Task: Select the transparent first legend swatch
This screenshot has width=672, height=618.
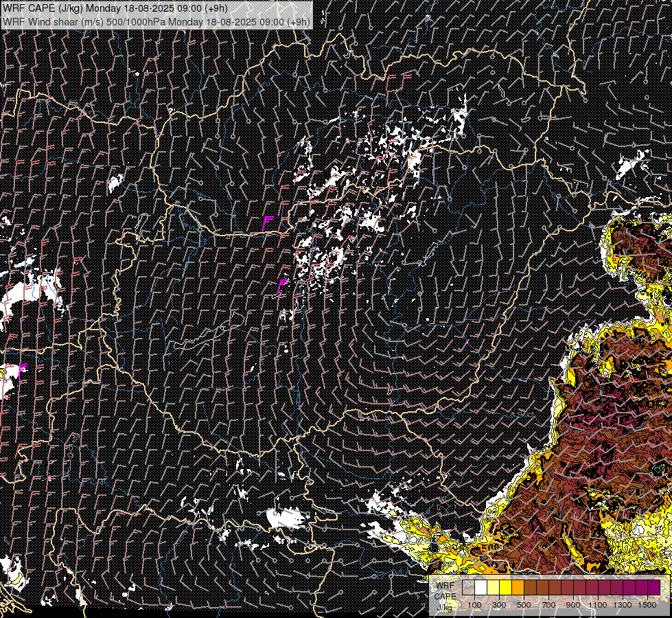Action: click(x=468, y=587)
